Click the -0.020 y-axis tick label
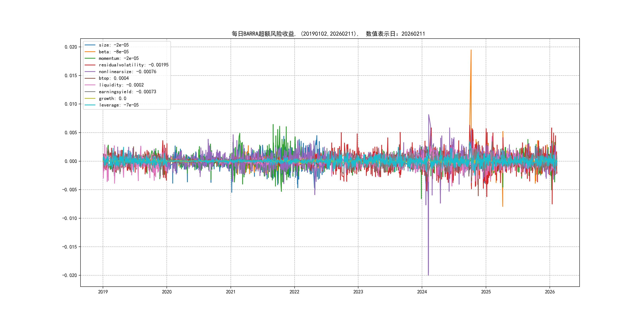Screen dimensions: 644x322 pos(70,275)
